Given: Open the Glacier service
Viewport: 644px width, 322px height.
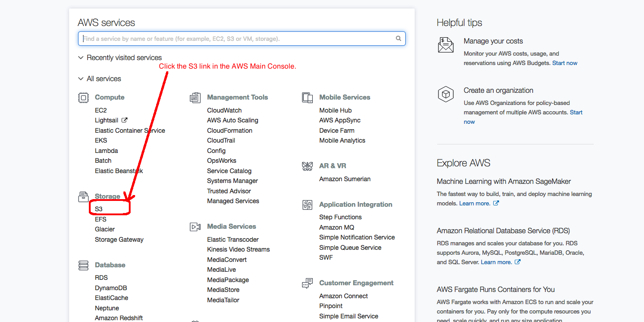Looking at the screenshot, I should (x=105, y=229).
